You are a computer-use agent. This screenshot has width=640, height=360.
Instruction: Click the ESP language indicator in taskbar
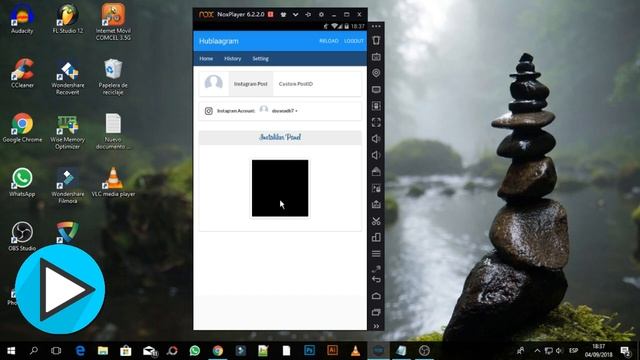574,351
